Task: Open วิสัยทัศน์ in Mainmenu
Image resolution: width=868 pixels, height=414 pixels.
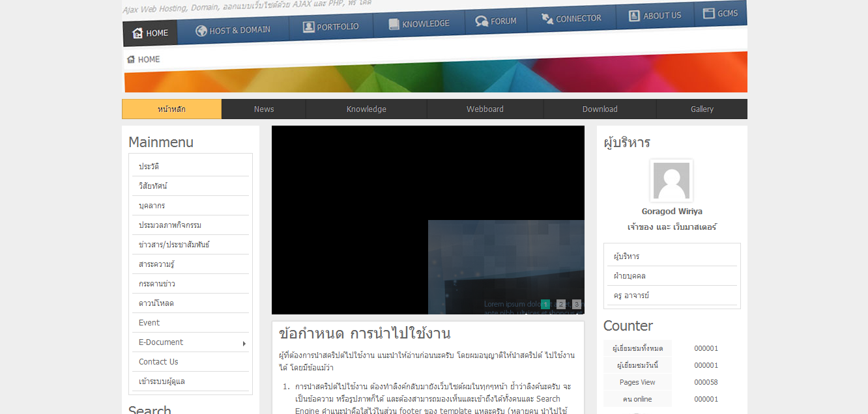Action: tap(191, 186)
